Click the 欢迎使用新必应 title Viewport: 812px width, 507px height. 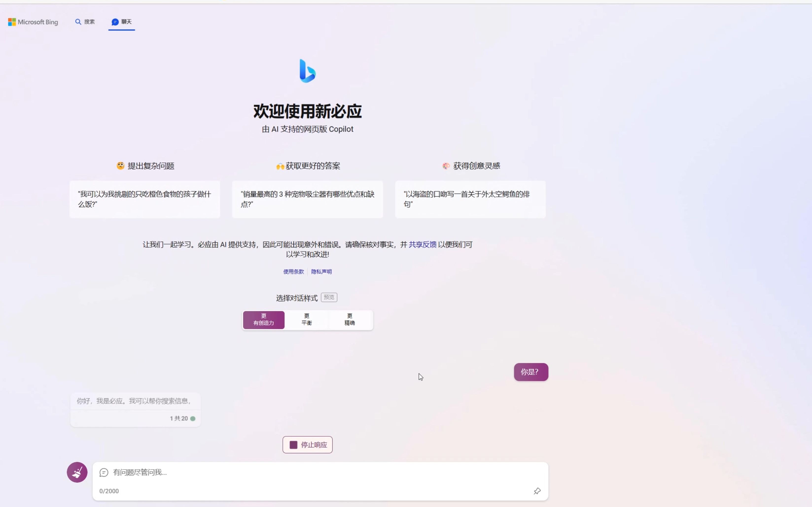point(307,111)
